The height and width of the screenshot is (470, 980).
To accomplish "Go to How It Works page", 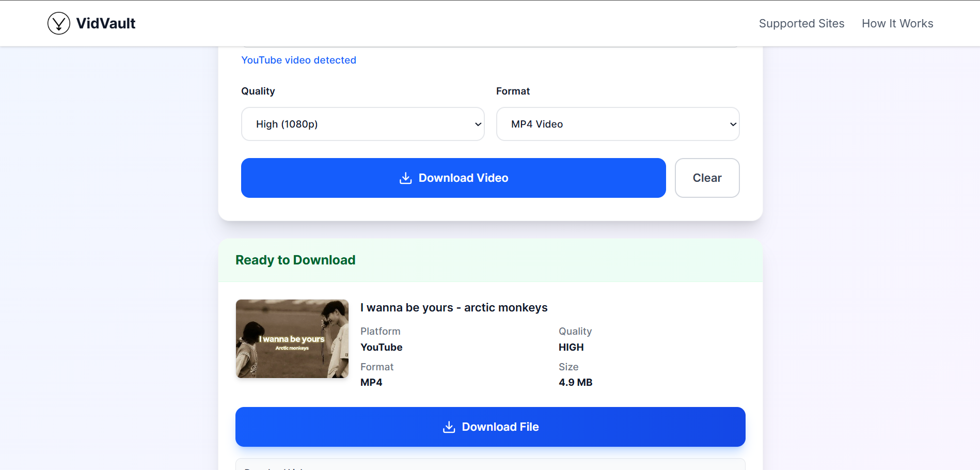I will (x=897, y=23).
